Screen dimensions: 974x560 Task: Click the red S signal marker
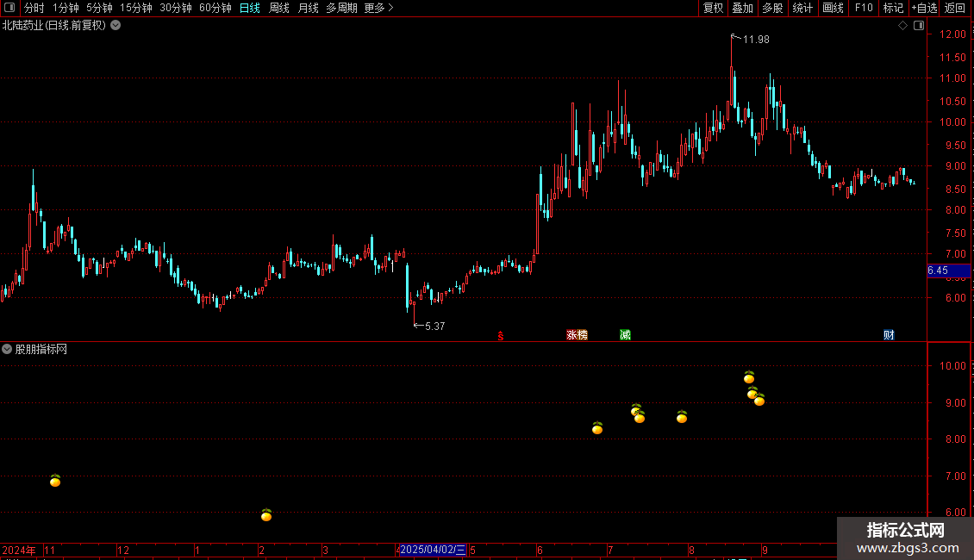coord(501,336)
